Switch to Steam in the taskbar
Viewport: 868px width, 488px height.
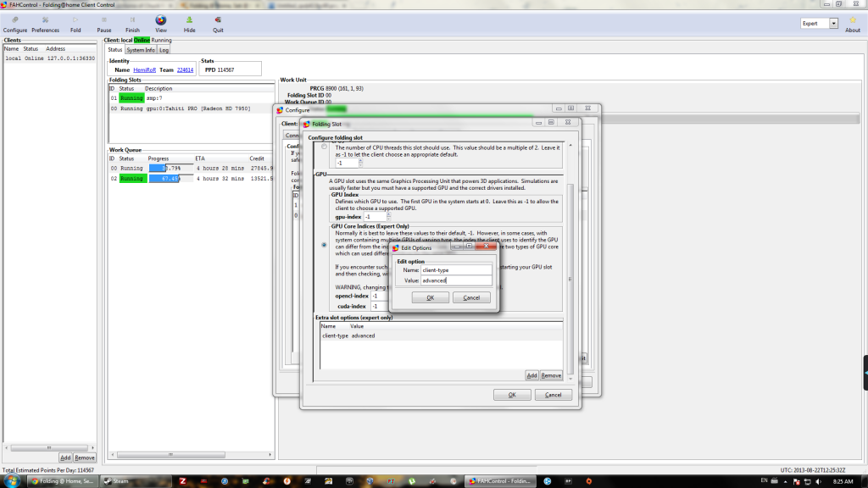(x=136, y=481)
